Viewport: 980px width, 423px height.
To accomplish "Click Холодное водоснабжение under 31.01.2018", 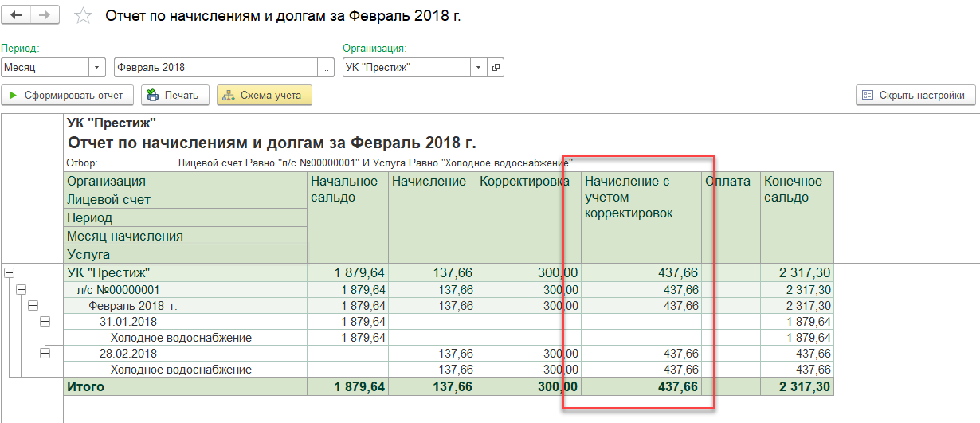I will (182, 338).
